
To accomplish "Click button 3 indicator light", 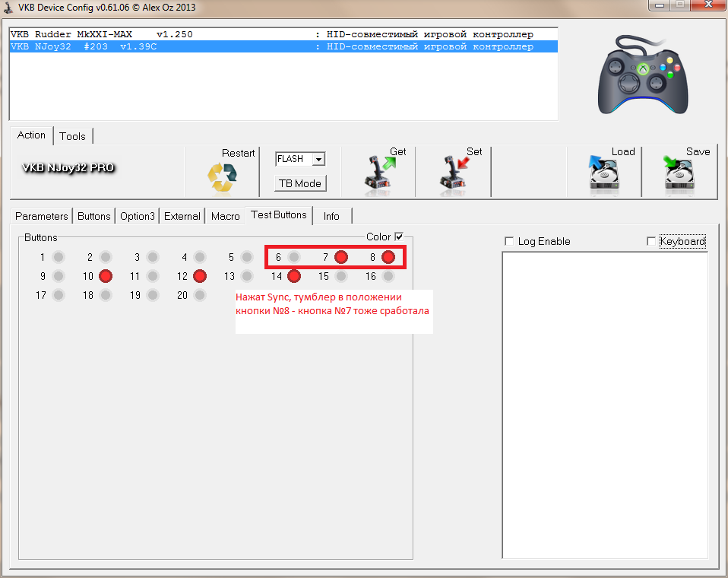I will [x=153, y=257].
